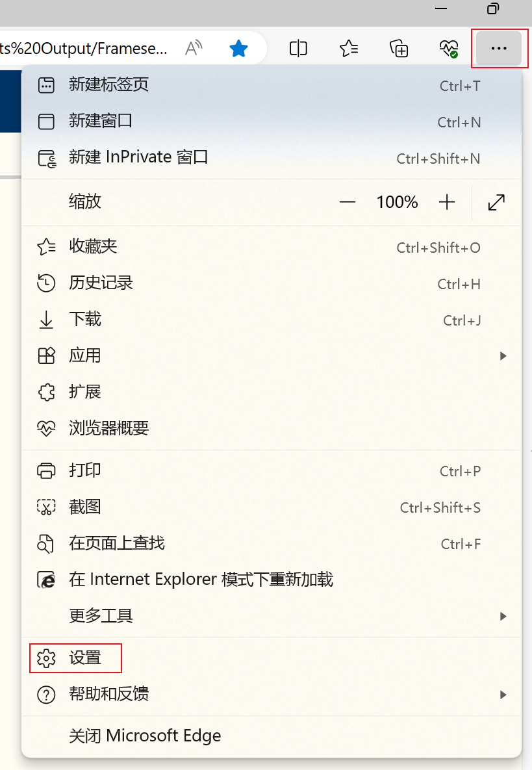Click the address bar URL text
This screenshot has height=770, width=532.
click(84, 48)
